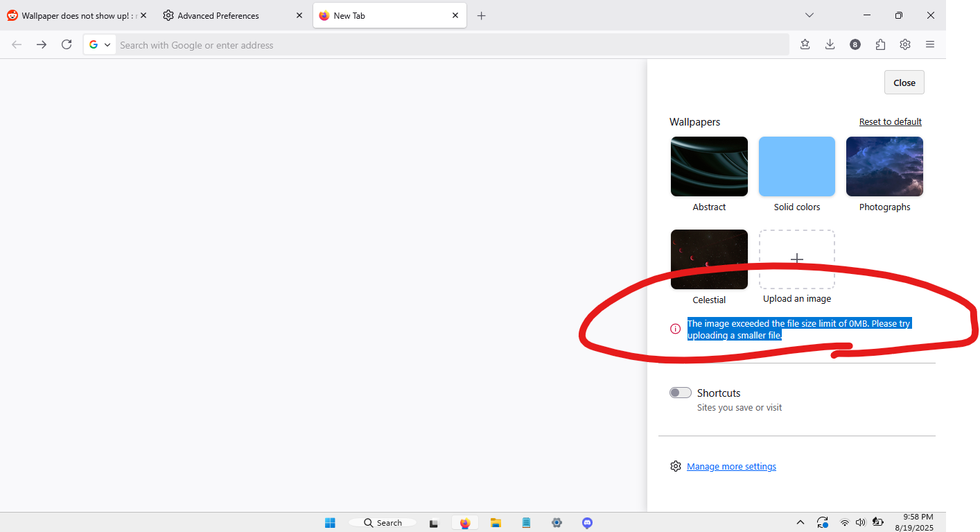Screen dimensions: 980x532
Task: Open a new tab with the plus button
Action: pos(482,15)
